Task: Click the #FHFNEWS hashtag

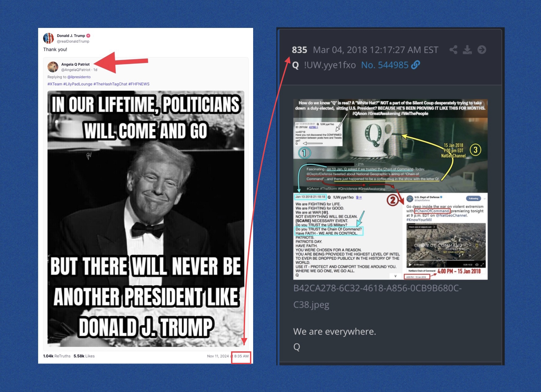Action: click(139, 84)
